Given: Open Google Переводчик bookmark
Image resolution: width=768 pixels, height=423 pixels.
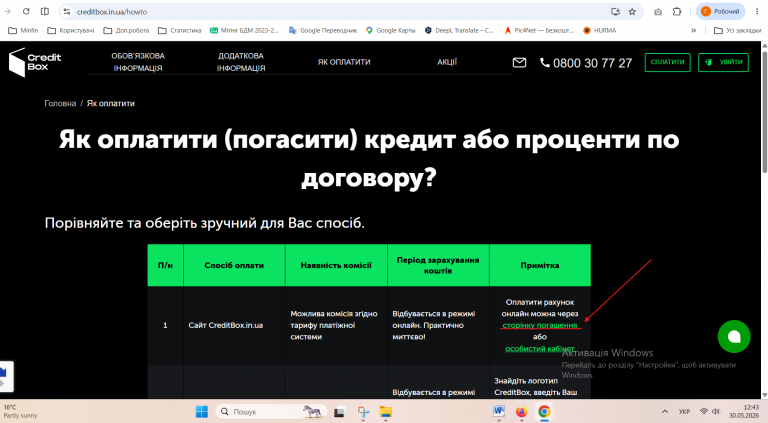Looking at the screenshot, I should coord(323,30).
